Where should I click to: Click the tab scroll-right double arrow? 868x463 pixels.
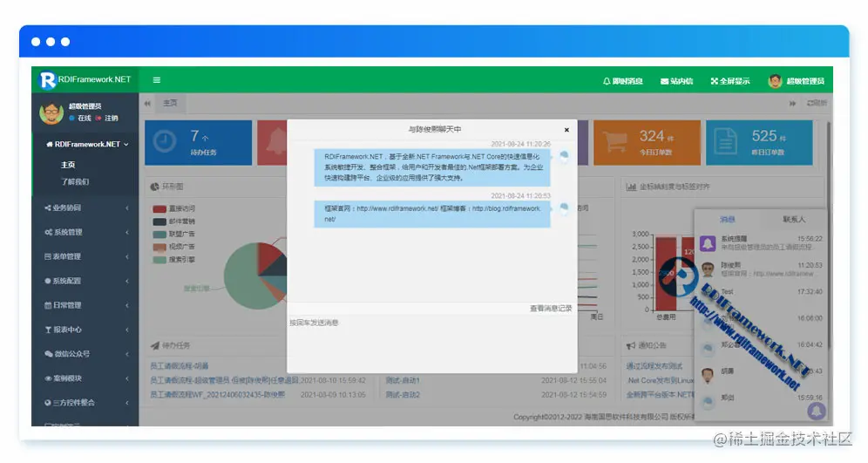pyautogui.click(x=792, y=104)
